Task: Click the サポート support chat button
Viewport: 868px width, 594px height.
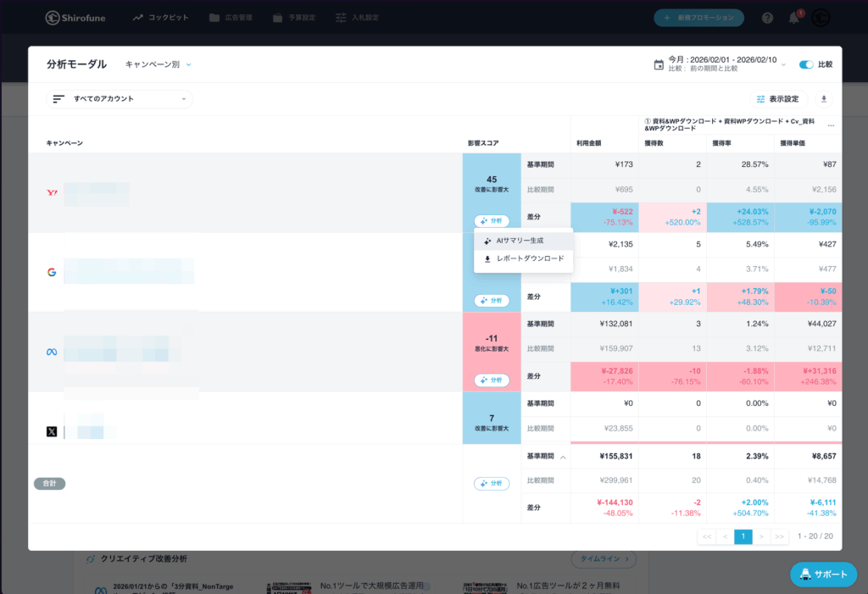Action: coord(823,574)
